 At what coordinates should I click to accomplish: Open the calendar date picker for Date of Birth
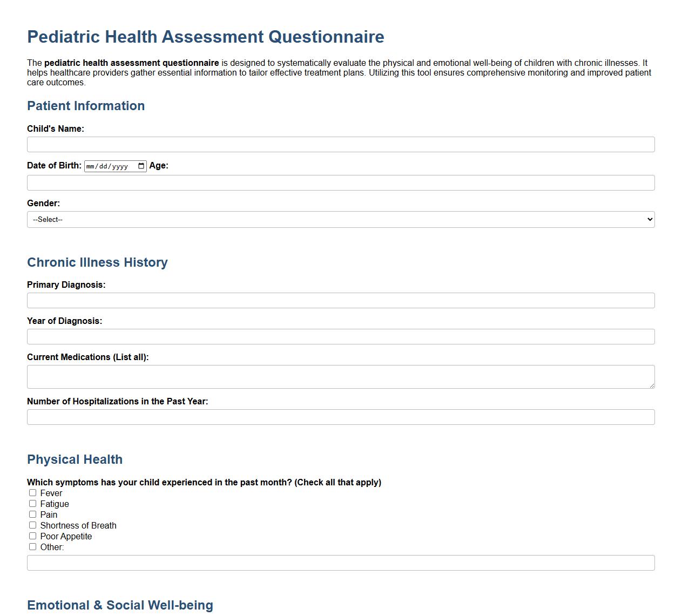tap(141, 166)
